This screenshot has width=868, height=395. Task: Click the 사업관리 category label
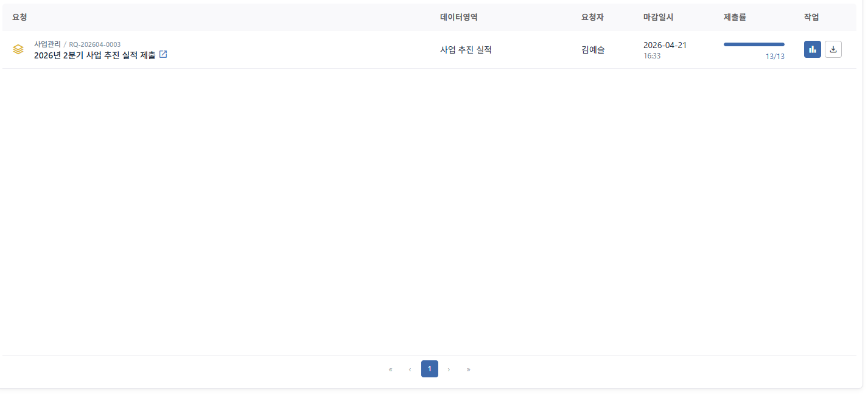coord(47,44)
